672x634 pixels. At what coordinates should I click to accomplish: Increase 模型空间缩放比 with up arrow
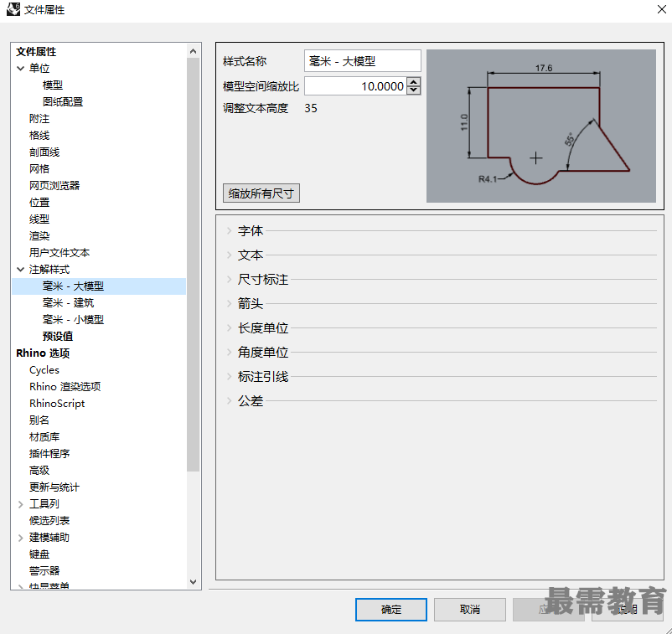coord(414,82)
